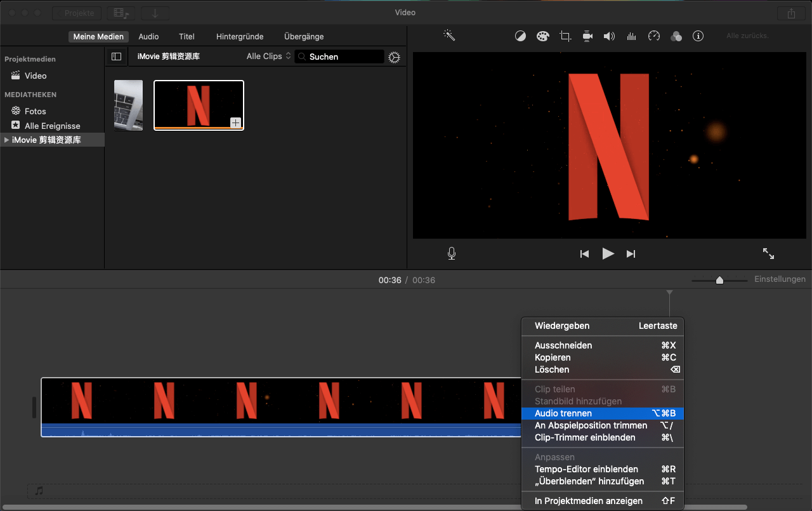Select the Netflix clip thumbnail in browser

coord(199,105)
